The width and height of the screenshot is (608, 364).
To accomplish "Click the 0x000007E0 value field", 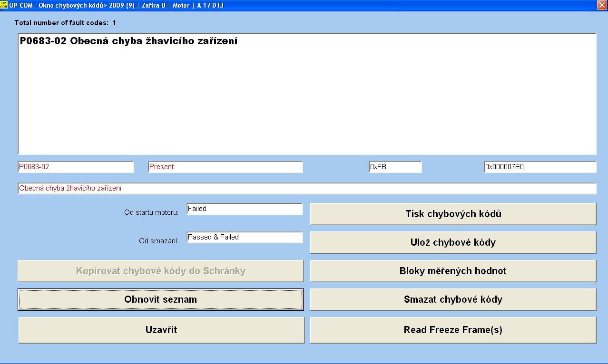I will click(x=540, y=167).
